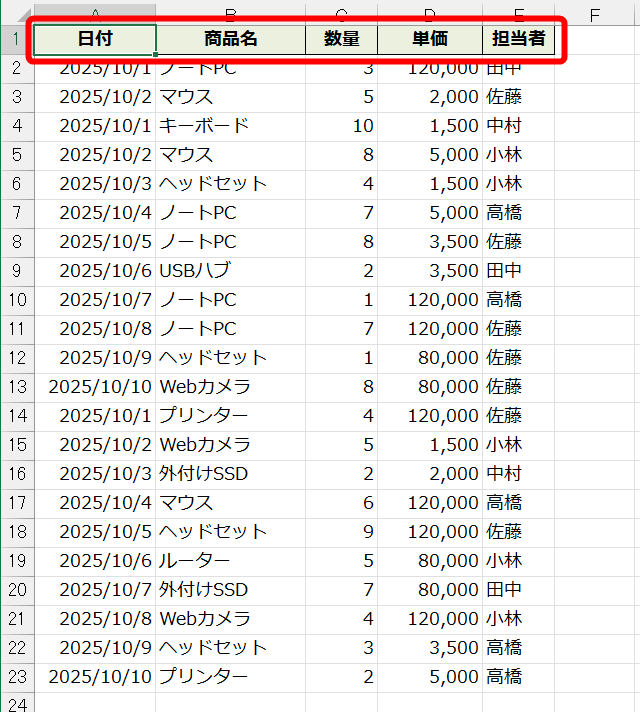Image resolution: width=640 pixels, height=712 pixels.
Task: Click マウス in row 3
Action: pyautogui.click(x=231, y=97)
